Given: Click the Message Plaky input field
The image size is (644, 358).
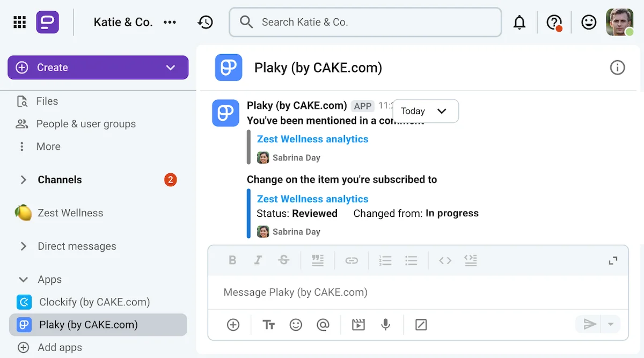Looking at the screenshot, I should click(x=376, y=292).
